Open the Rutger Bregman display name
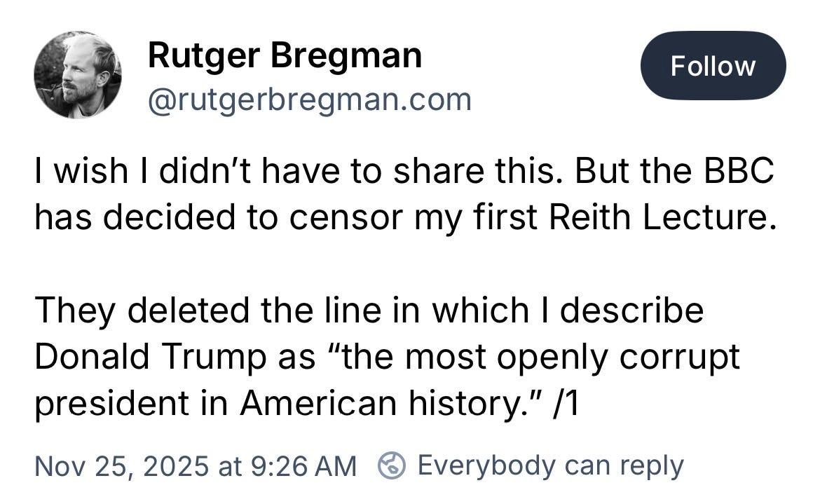The height and width of the screenshot is (504, 820). [x=285, y=55]
